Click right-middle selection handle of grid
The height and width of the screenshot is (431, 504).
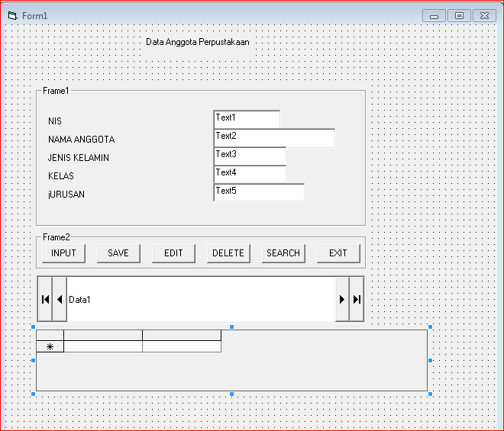[431, 360]
